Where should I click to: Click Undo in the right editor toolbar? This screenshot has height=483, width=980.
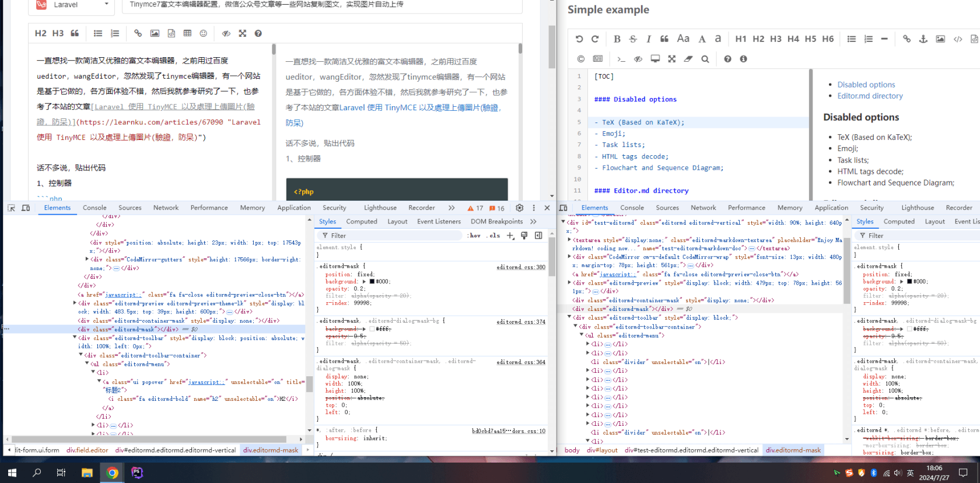tap(579, 39)
